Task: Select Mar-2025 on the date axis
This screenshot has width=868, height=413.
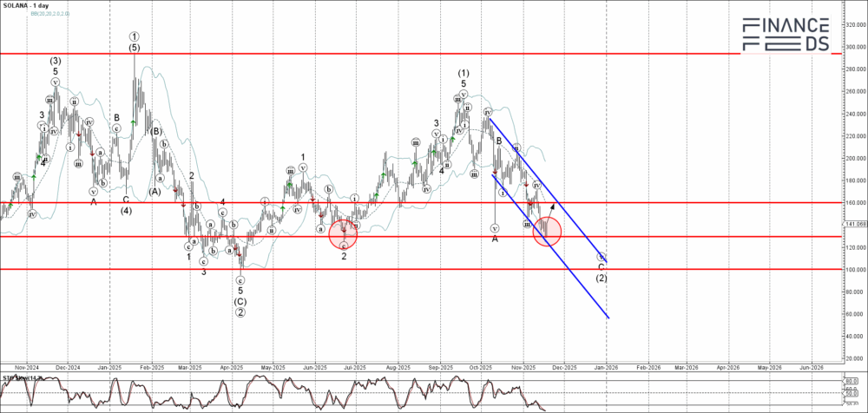Action: click(190, 367)
